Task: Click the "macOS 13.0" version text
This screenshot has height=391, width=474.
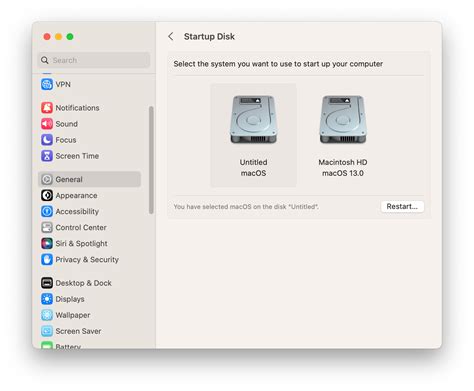Action: click(343, 173)
